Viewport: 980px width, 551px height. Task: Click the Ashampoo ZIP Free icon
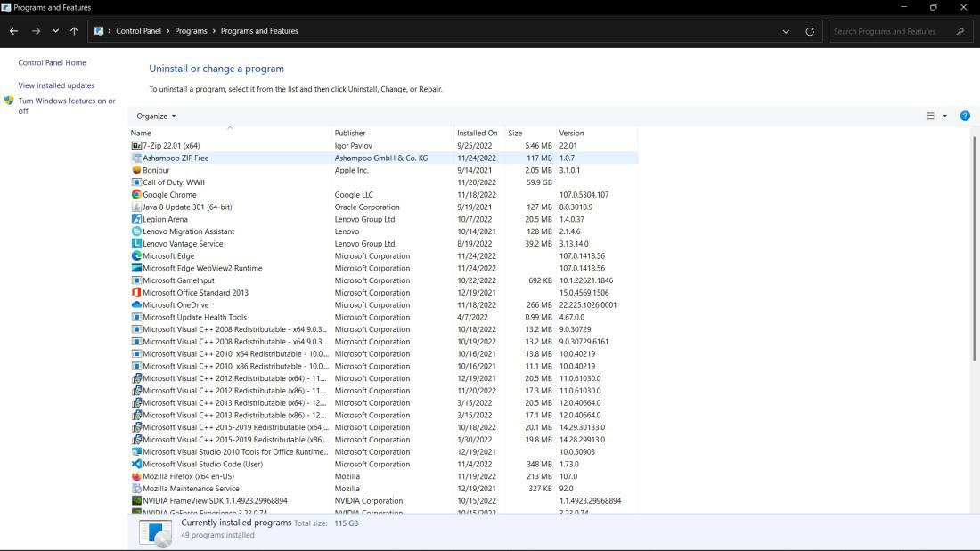[x=136, y=158]
